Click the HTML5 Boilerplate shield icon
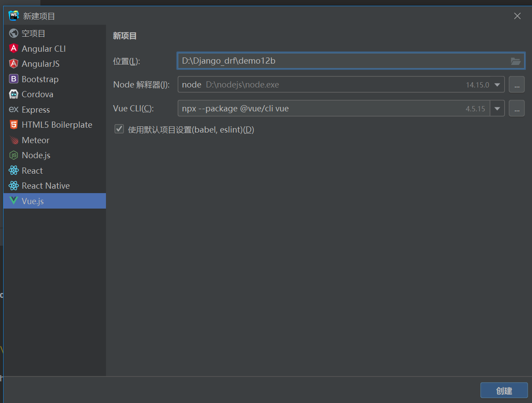The width and height of the screenshot is (532, 403). click(14, 125)
